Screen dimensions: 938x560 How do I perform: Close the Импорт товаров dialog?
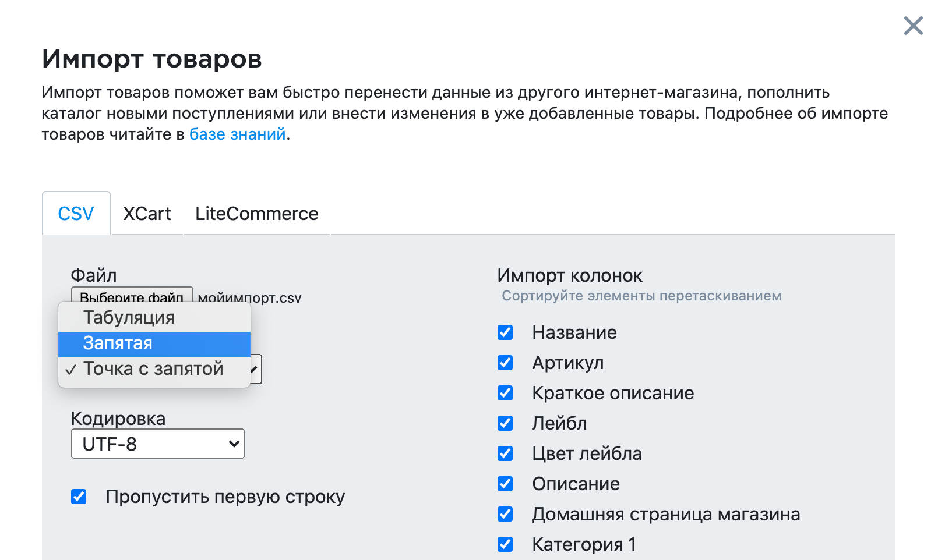pyautogui.click(x=913, y=26)
